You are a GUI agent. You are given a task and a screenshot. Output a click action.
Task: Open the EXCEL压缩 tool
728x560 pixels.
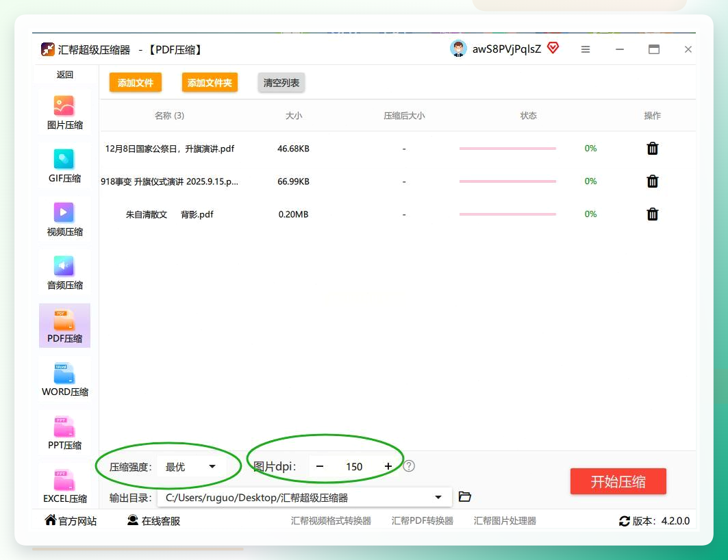pyautogui.click(x=64, y=485)
